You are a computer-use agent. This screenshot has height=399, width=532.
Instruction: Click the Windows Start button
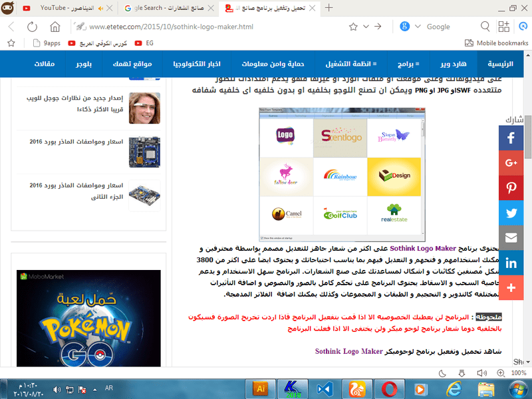coord(519,389)
